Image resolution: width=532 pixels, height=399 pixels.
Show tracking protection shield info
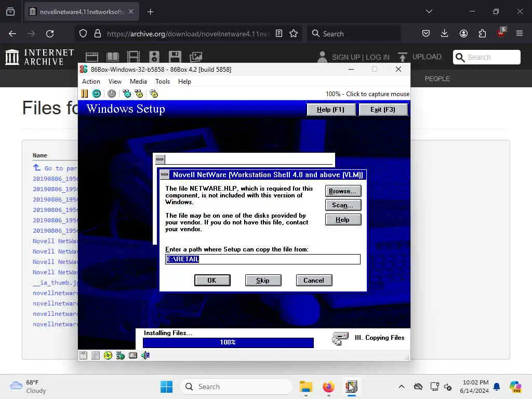tap(83, 34)
